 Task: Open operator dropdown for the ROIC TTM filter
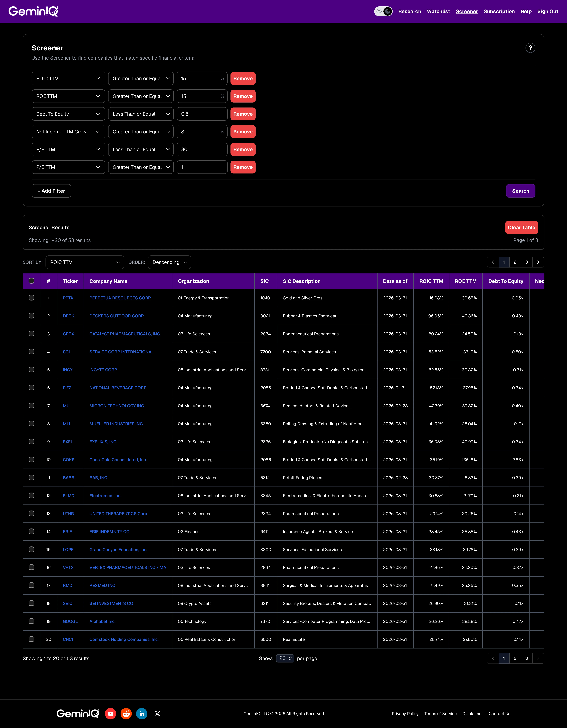click(x=141, y=78)
